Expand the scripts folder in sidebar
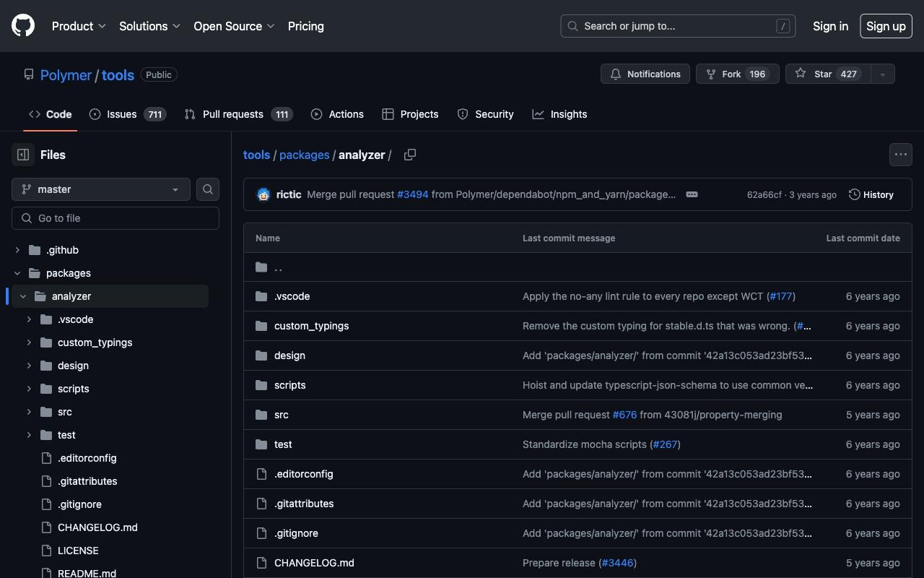Image resolution: width=924 pixels, height=578 pixels. point(29,389)
